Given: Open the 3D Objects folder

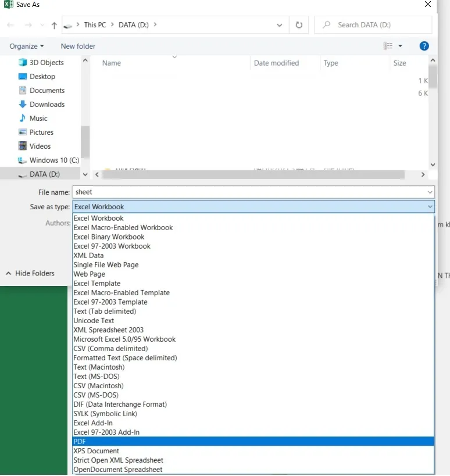Looking at the screenshot, I should [x=47, y=63].
